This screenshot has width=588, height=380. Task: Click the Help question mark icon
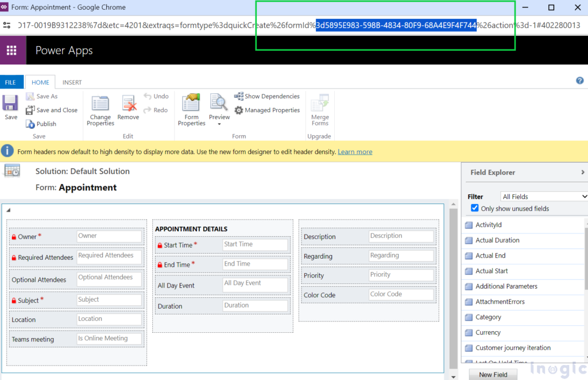[579, 80]
